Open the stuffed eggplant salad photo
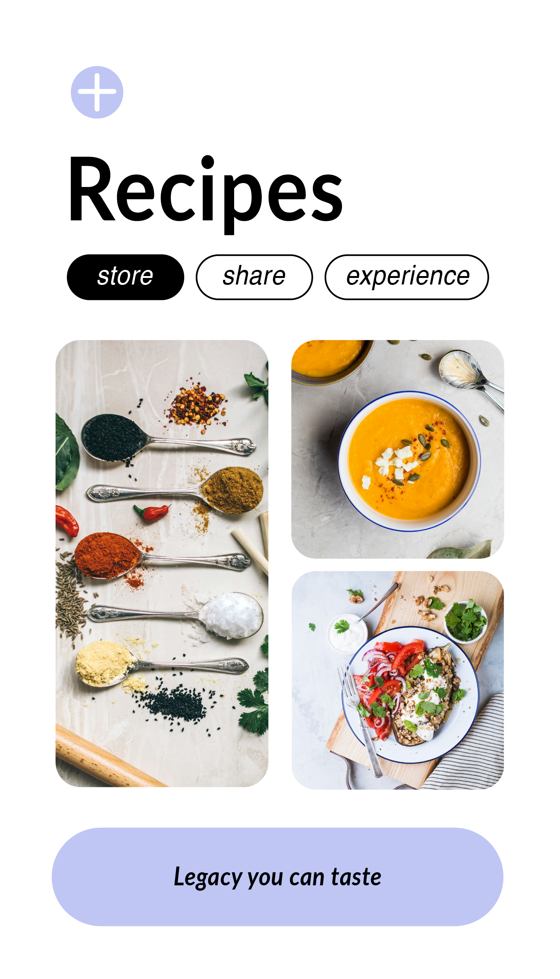This screenshot has height=979, width=560. pos(397,680)
